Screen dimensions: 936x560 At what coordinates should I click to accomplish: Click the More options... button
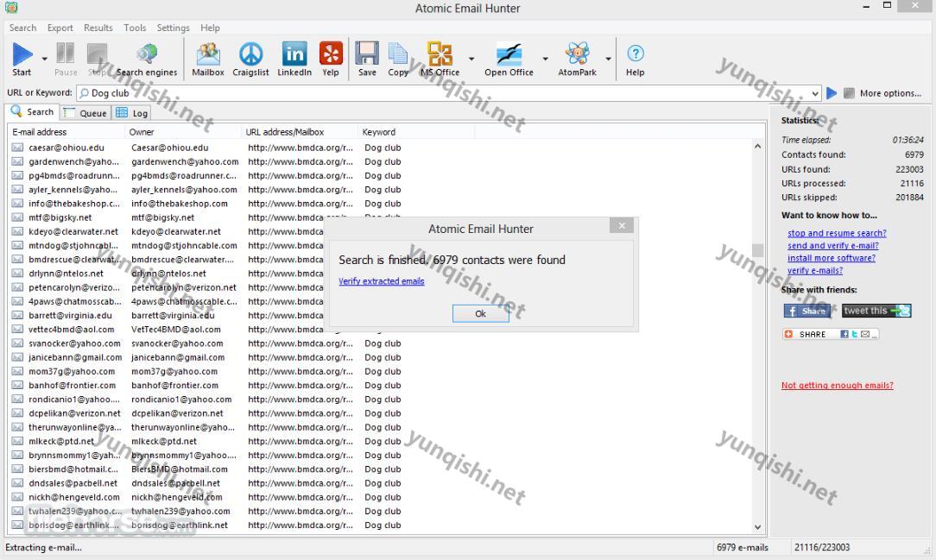tap(890, 93)
